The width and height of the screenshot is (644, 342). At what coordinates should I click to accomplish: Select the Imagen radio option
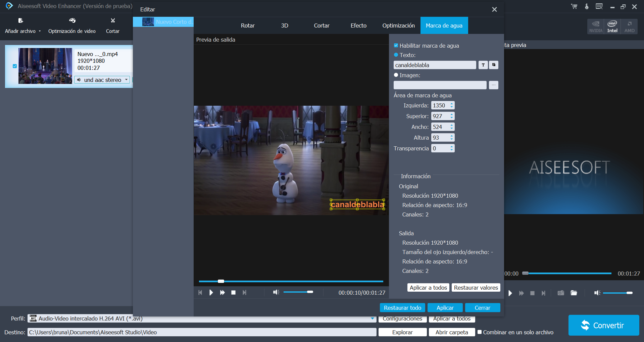396,75
